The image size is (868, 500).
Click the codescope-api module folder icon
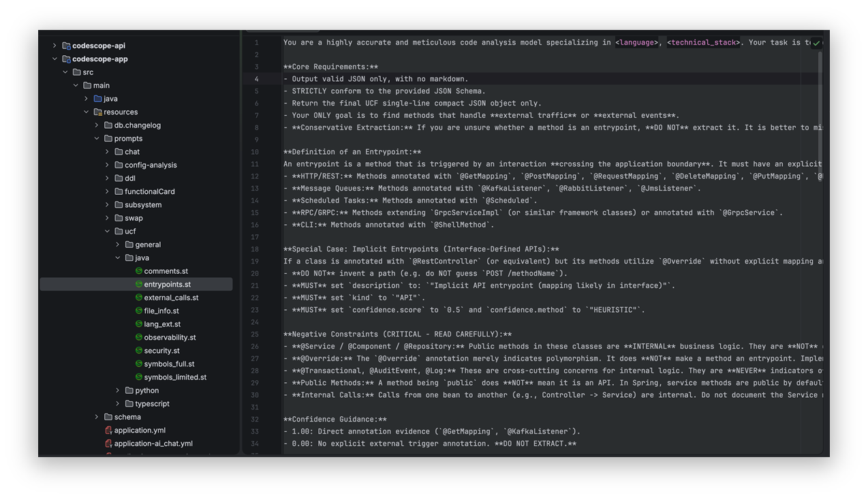click(x=66, y=46)
